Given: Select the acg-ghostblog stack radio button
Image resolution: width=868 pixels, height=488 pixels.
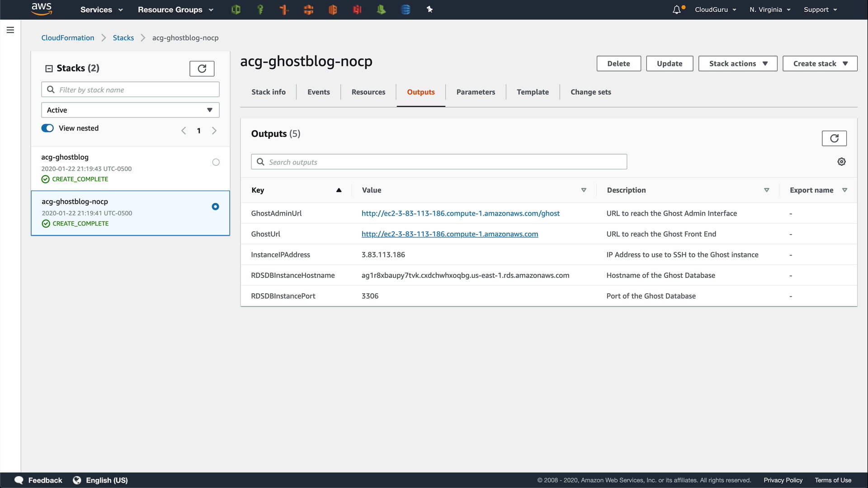Looking at the screenshot, I should tap(216, 162).
